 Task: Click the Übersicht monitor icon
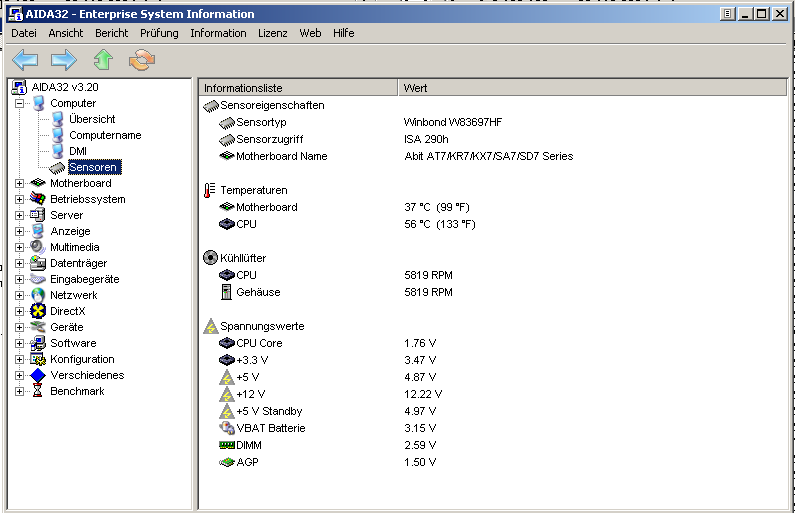coord(57,119)
